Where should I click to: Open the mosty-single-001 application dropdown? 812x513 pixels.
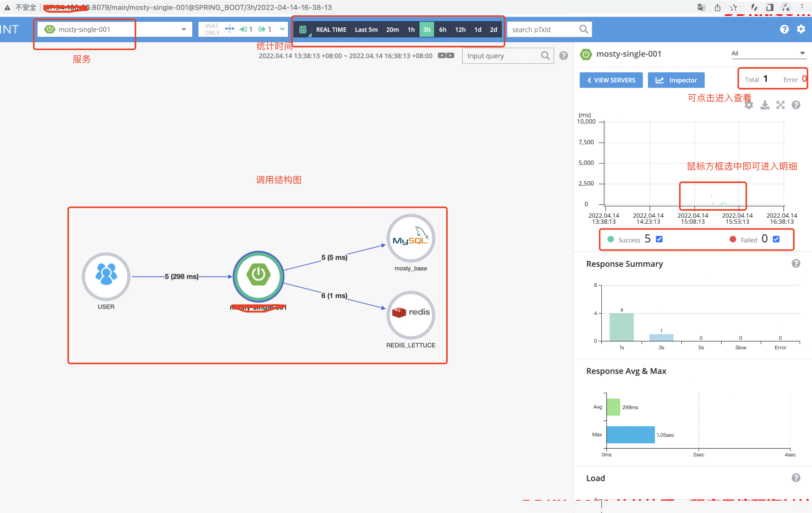click(115, 29)
